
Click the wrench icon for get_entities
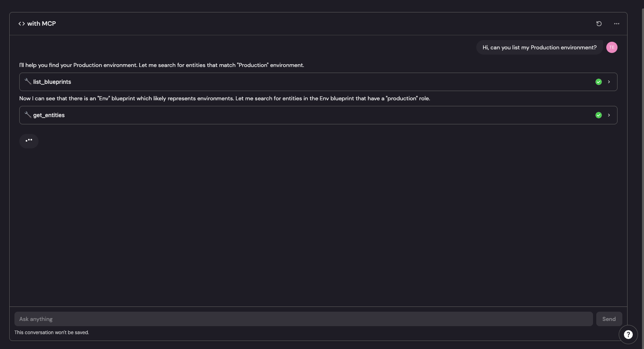coord(28,115)
